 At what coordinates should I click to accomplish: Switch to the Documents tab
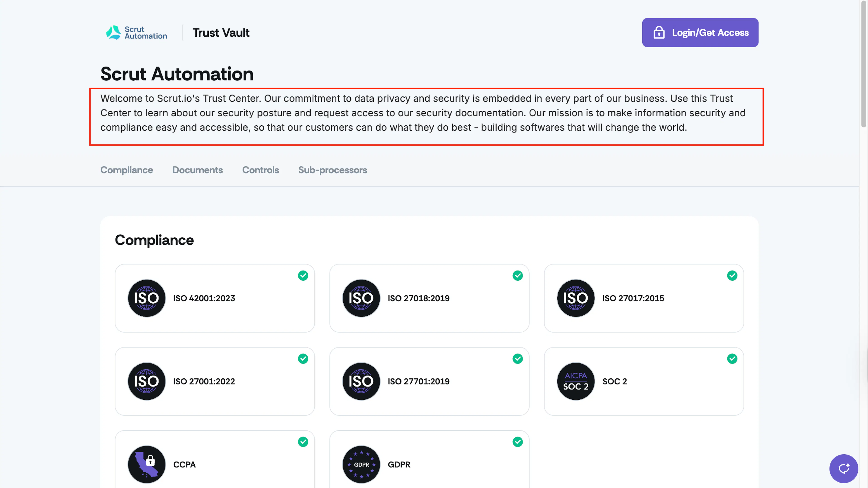click(x=198, y=170)
